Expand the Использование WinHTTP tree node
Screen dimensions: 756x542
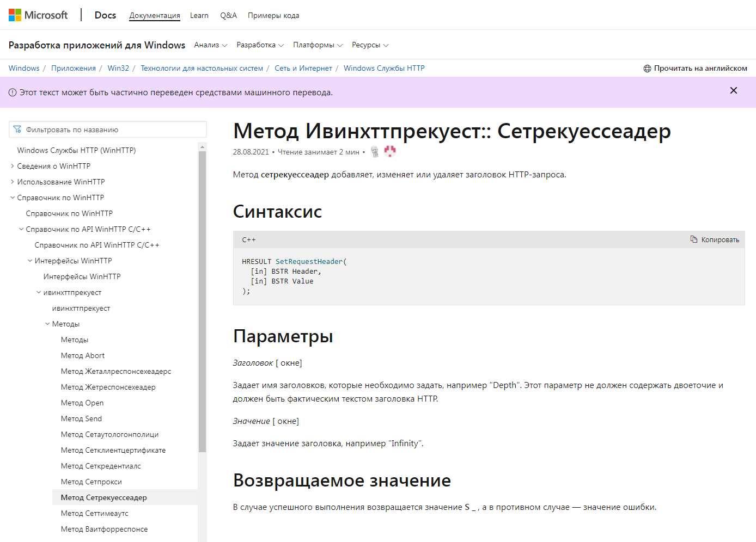click(x=13, y=182)
